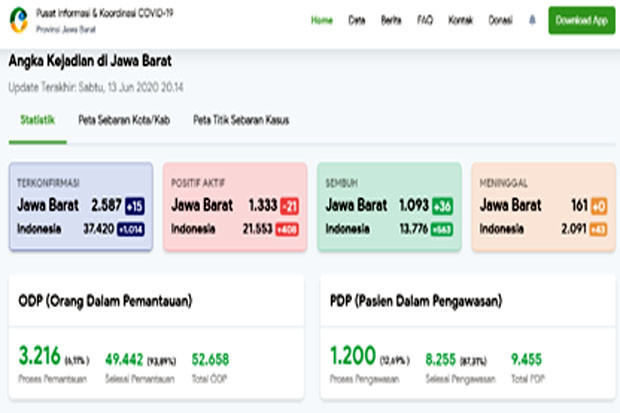This screenshot has width=620, height=413.
Task: Open the Kontak menu item
Action: pyautogui.click(x=461, y=20)
